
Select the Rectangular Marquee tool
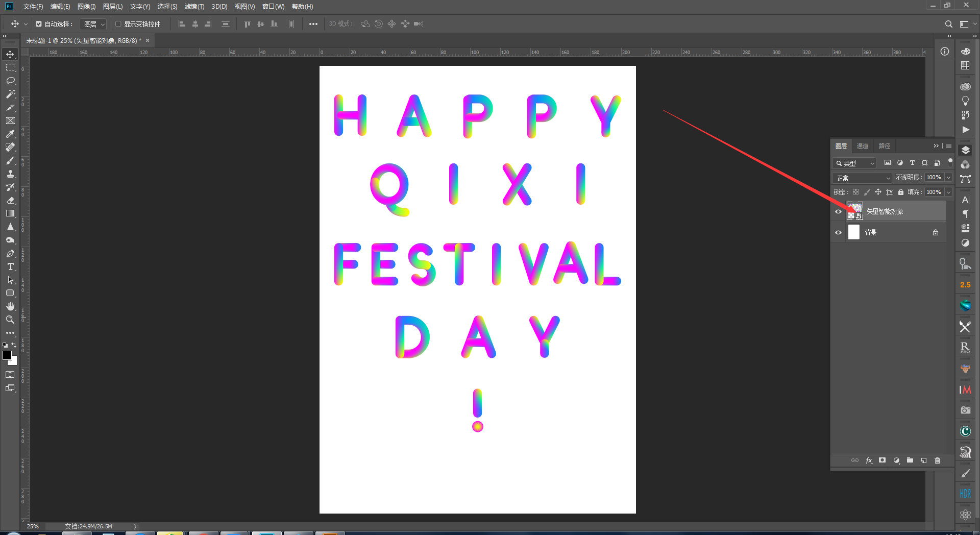pyautogui.click(x=10, y=67)
